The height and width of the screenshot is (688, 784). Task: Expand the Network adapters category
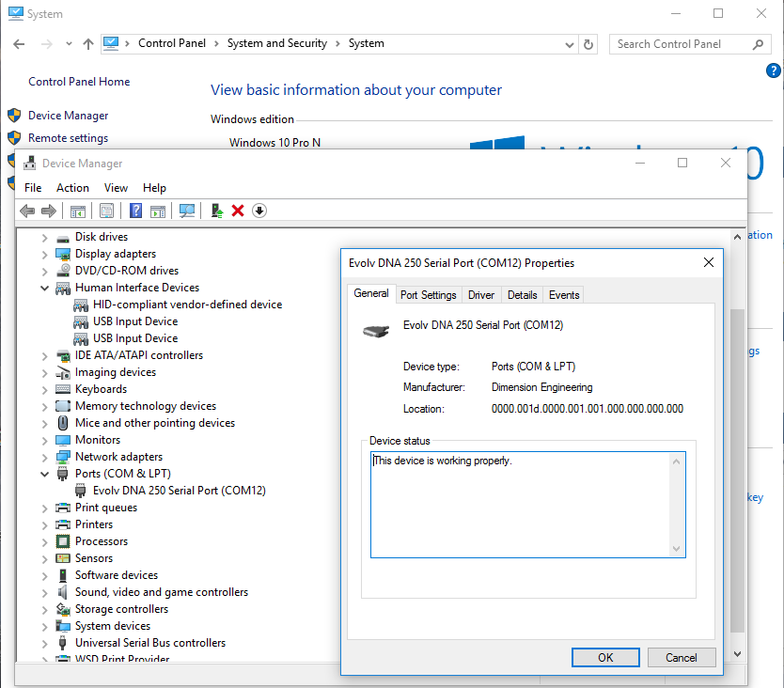click(44, 457)
